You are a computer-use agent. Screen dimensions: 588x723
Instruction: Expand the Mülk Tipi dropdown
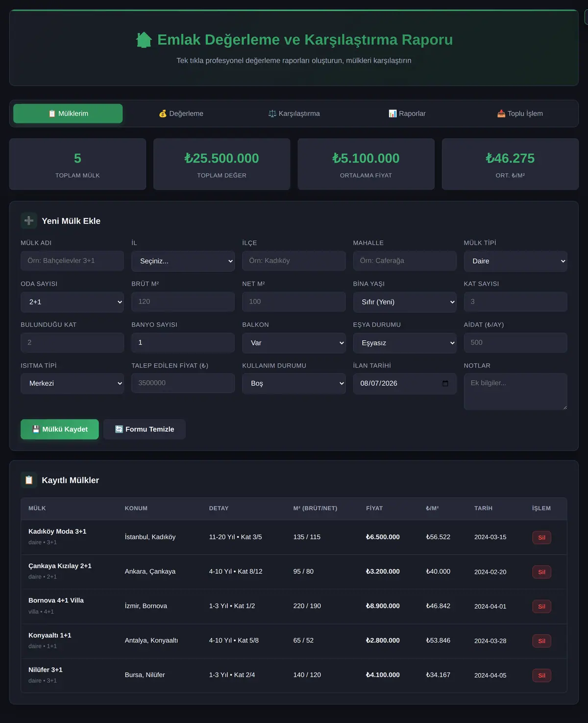[x=515, y=261]
